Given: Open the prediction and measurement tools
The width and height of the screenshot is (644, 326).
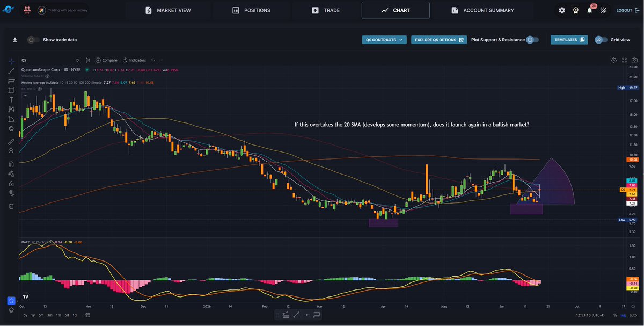Looking at the screenshot, I should (11, 119).
